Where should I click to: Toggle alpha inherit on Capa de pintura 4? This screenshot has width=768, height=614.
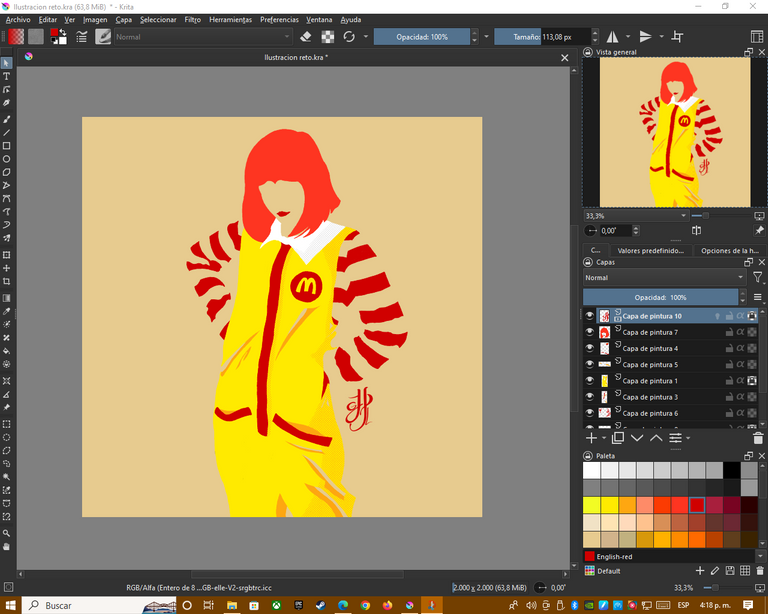pyautogui.click(x=741, y=348)
